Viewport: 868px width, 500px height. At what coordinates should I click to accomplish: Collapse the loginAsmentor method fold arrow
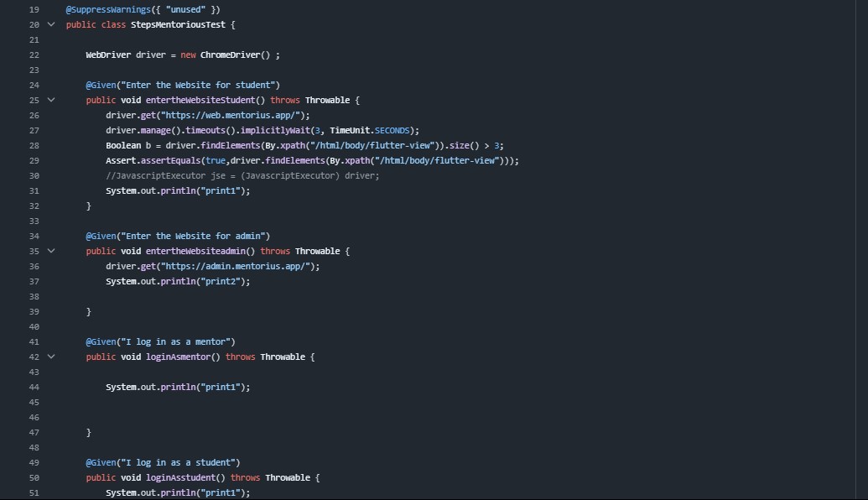(50, 357)
